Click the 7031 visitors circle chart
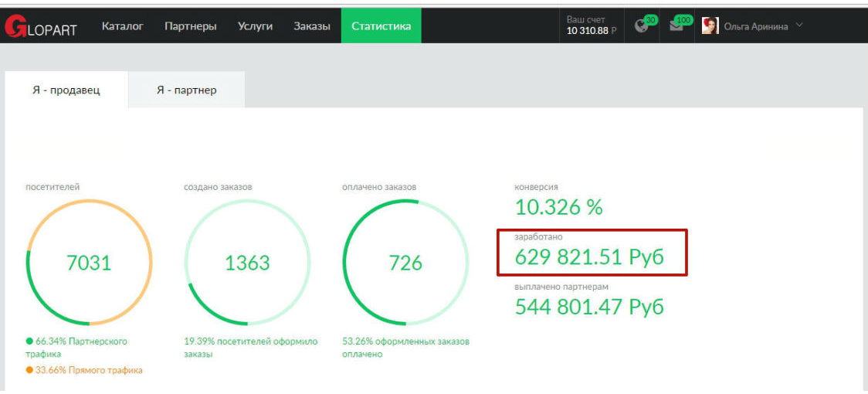The width and height of the screenshot is (868, 394). pyautogui.click(x=89, y=263)
